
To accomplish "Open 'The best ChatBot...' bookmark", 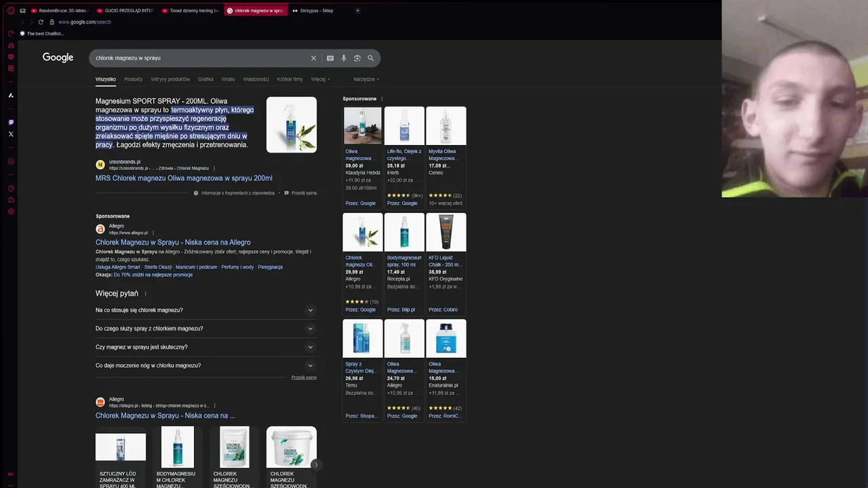I will tap(42, 33).
